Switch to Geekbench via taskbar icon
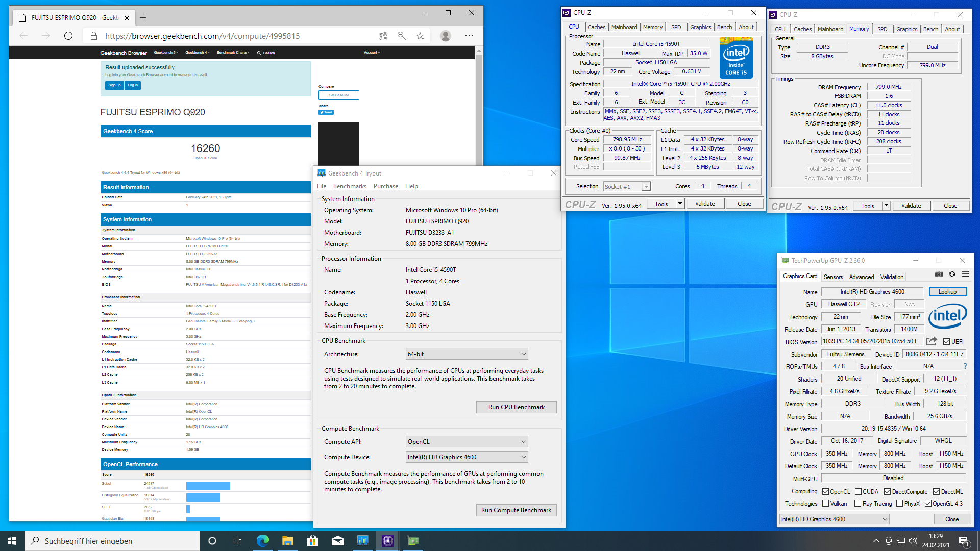The height and width of the screenshot is (551, 980). [x=362, y=541]
